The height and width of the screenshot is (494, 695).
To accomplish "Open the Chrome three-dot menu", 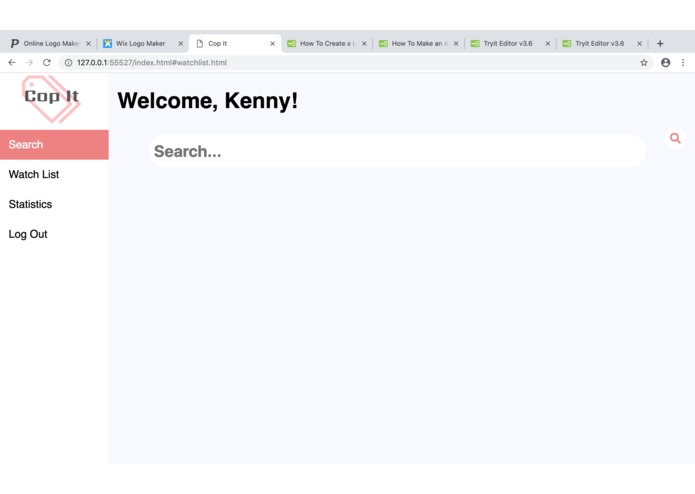I will tap(683, 62).
